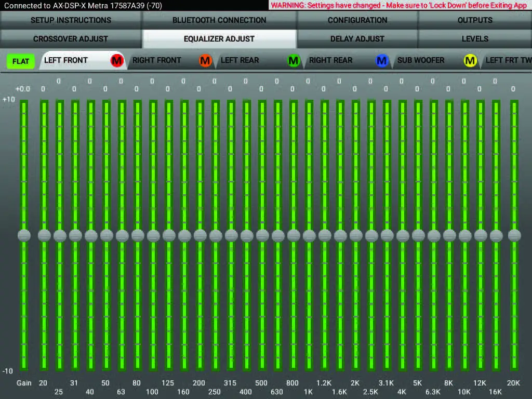Select the Left Frt Tw channel tab
The width and height of the screenshot is (532, 399).
[507, 60]
